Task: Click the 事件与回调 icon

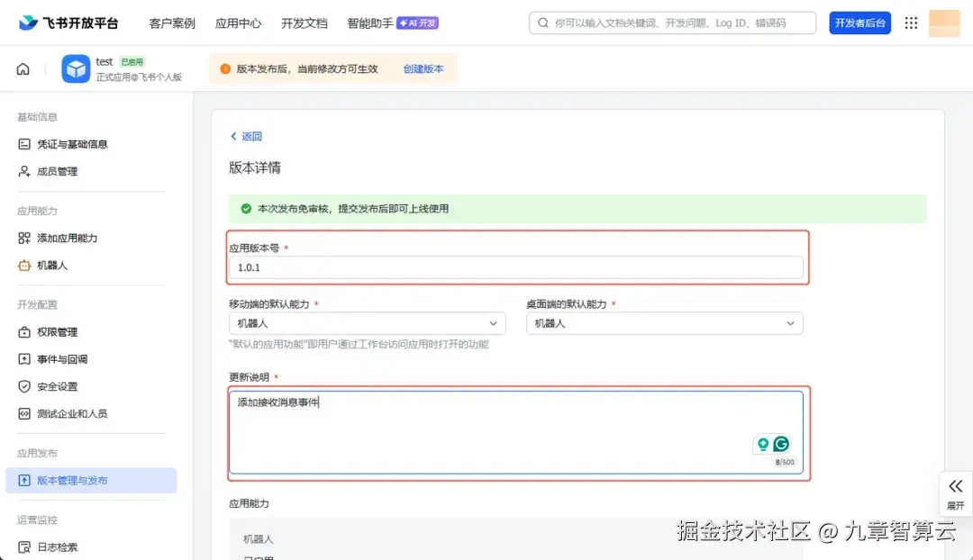Action: pos(24,359)
